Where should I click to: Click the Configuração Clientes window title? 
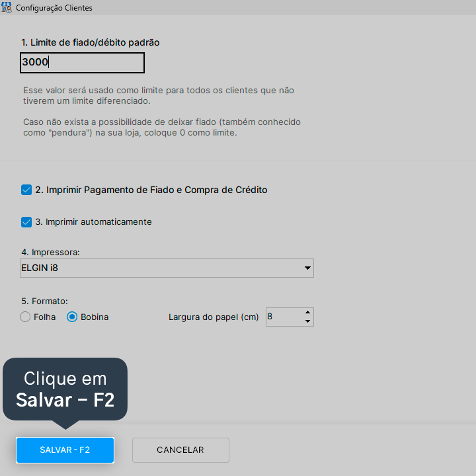pyautogui.click(x=54, y=7)
